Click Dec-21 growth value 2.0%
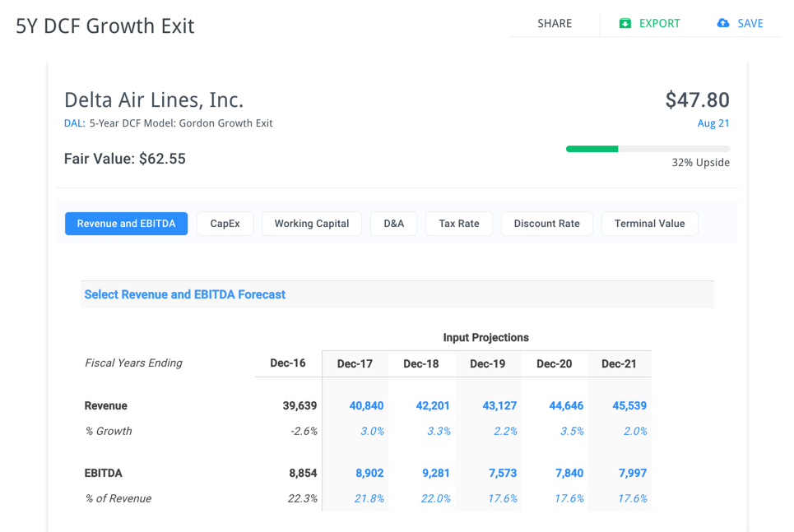The image size is (794, 532). (x=635, y=431)
